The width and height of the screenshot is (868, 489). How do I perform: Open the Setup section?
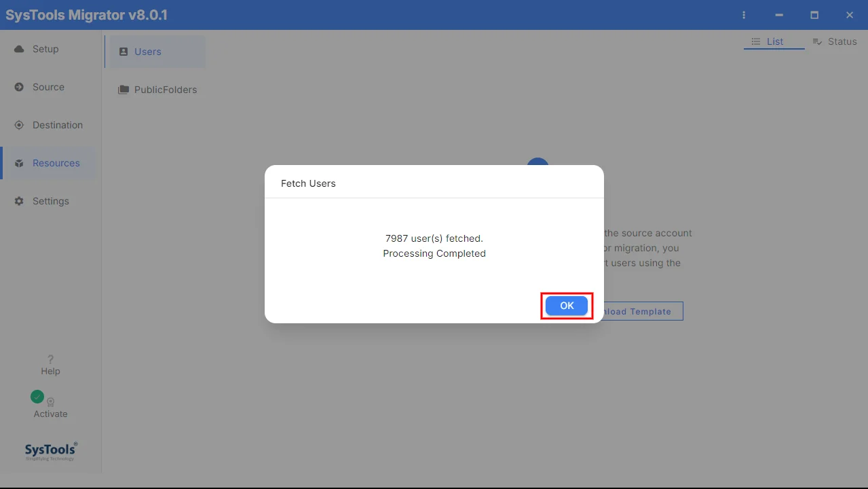tap(48, 49)
